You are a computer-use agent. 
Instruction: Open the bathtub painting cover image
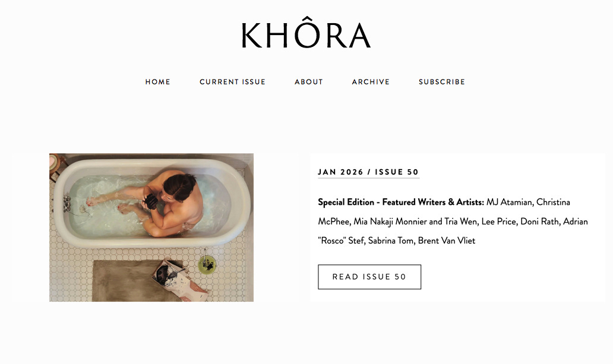pyautogui.click(x=151, y=227)
